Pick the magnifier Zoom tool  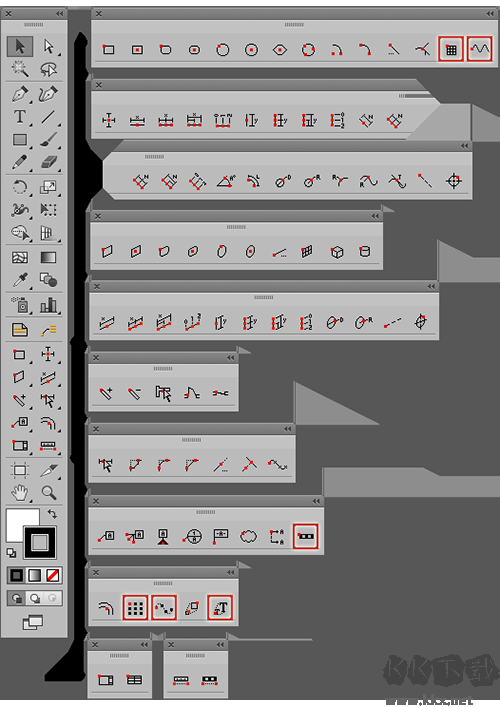48,493
